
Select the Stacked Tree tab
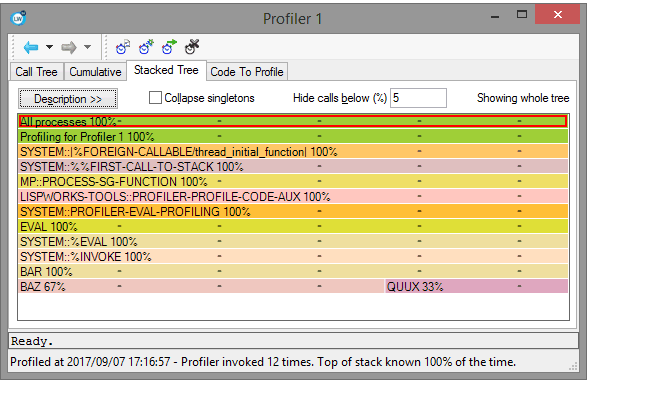click(x=166, y=70)
